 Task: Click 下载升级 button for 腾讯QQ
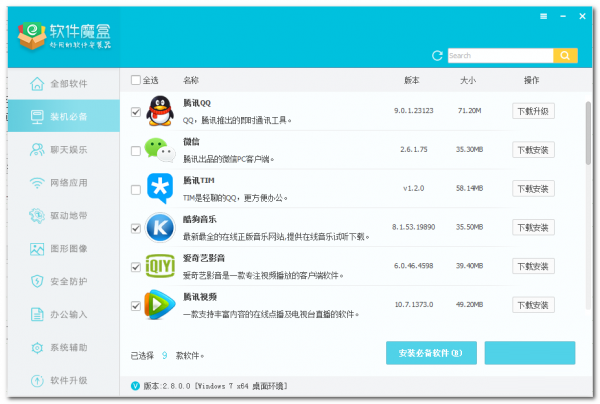533,111
